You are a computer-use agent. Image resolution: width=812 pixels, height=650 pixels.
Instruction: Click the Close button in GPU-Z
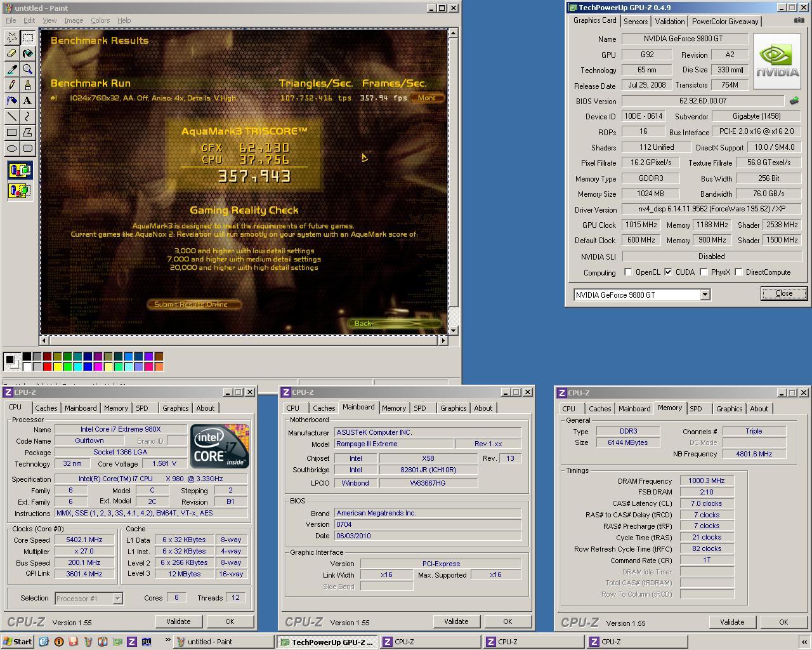783,293
